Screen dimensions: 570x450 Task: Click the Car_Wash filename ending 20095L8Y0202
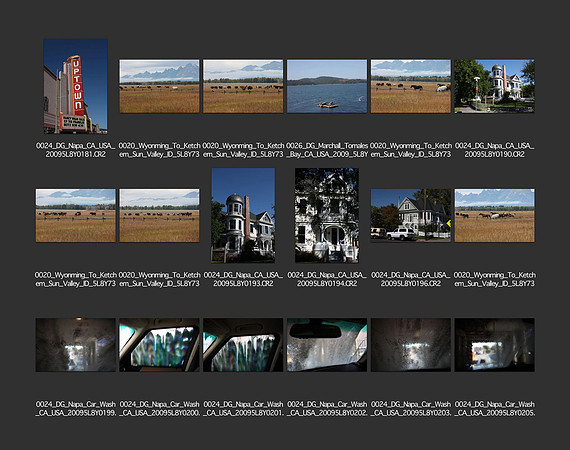tap(327, 408)
